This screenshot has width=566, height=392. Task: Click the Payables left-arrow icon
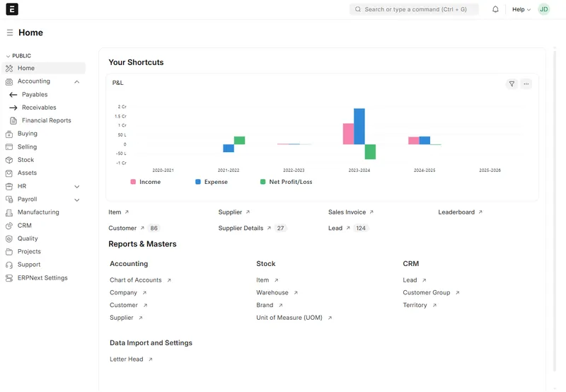point(13,95)
